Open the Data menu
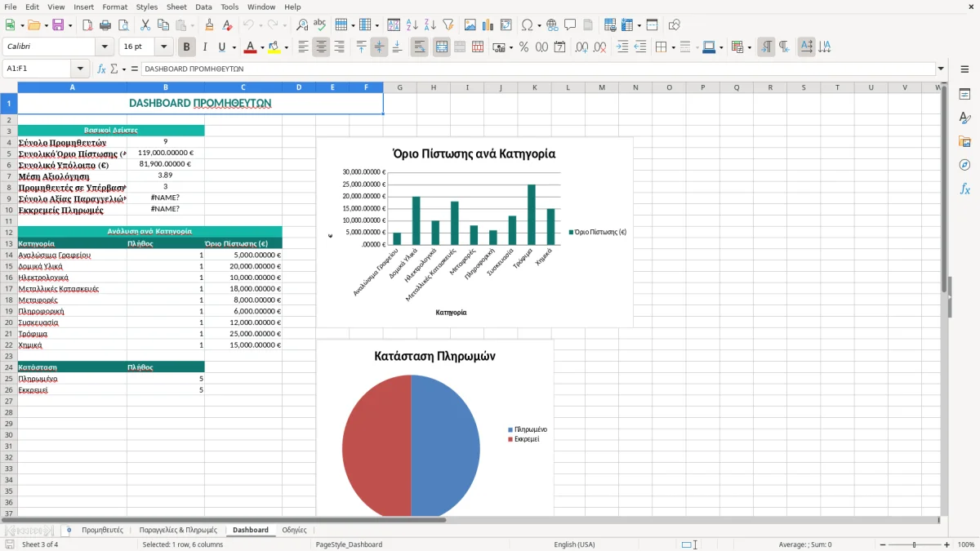 203,7
